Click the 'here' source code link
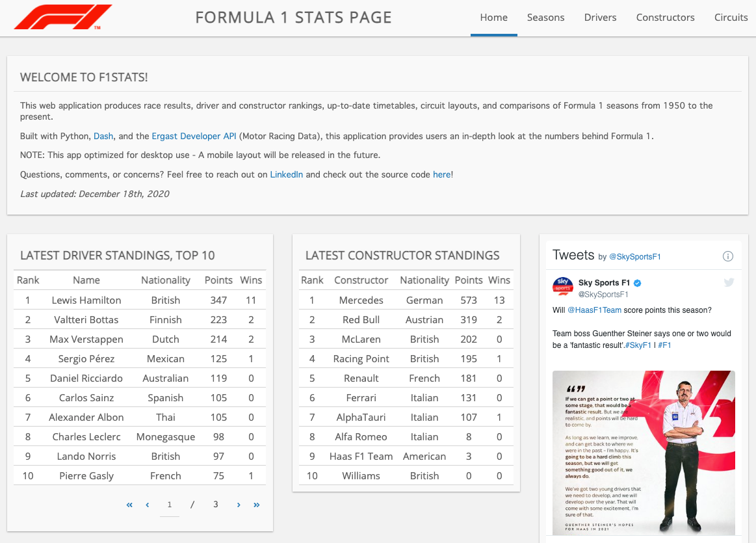This screenshot has width=756, height=543. pyautogui.click(x=441, y=174)
